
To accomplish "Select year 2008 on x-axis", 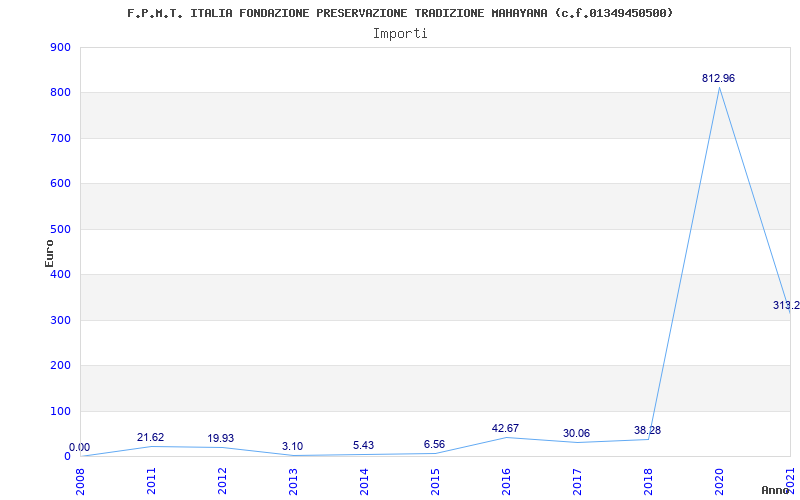I will [81, 482].
